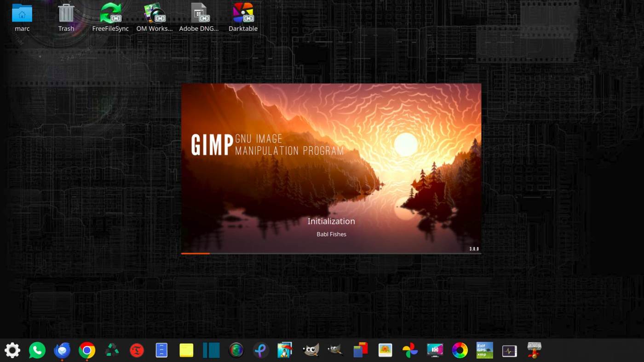
Task: Open the teal two-panel app icon
Action: click(211, 351)
